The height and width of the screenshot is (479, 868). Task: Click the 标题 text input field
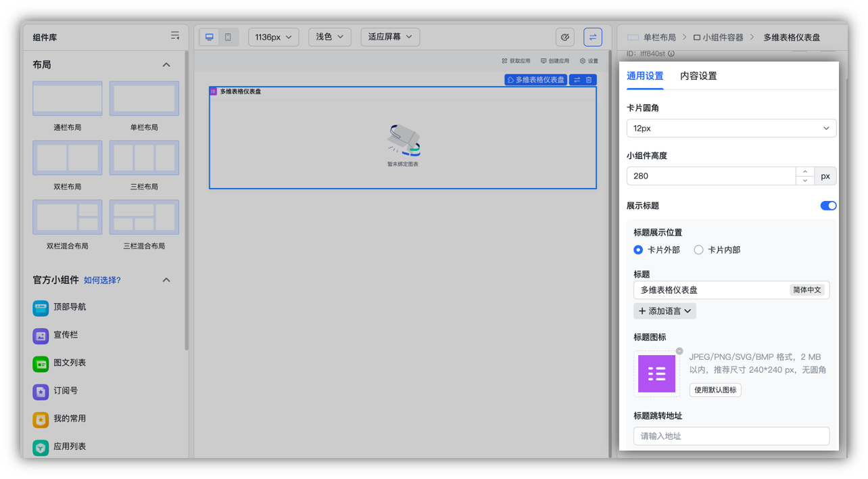pos(731,290)
